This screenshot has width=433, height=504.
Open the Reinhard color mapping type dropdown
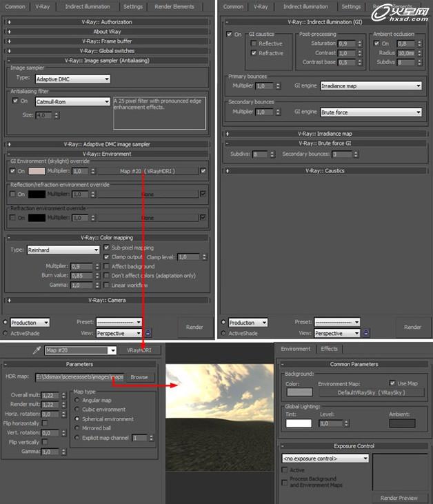63,250
